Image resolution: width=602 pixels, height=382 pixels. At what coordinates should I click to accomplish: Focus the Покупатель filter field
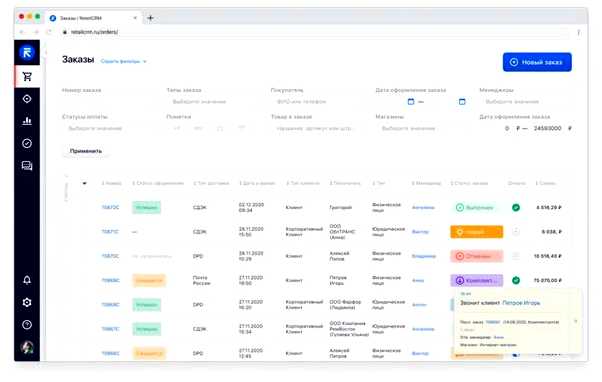pyautogui.click(x=318, y=102)
